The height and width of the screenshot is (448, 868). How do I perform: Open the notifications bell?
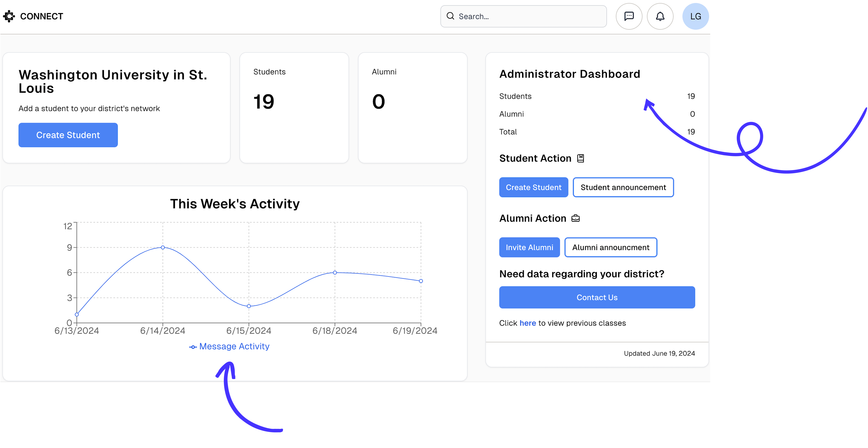coord(660,16)
